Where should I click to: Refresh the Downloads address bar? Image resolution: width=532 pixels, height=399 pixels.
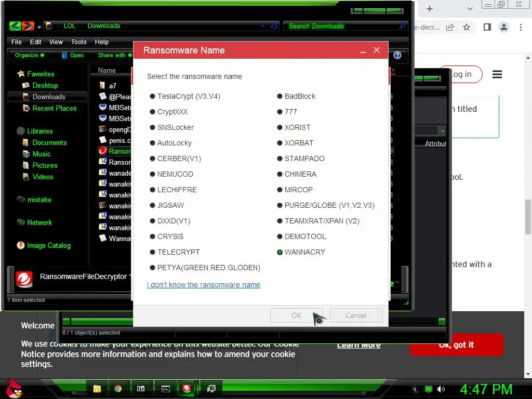[274, 26]
